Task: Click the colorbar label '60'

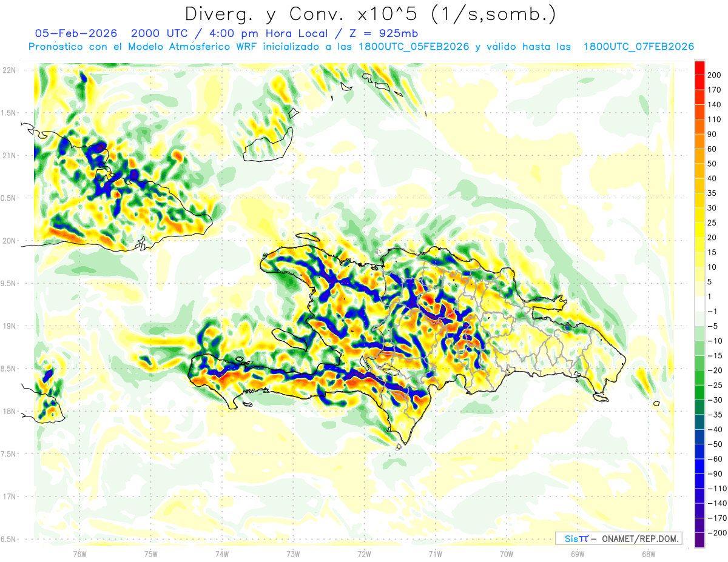Action: (x=712, y=149)
